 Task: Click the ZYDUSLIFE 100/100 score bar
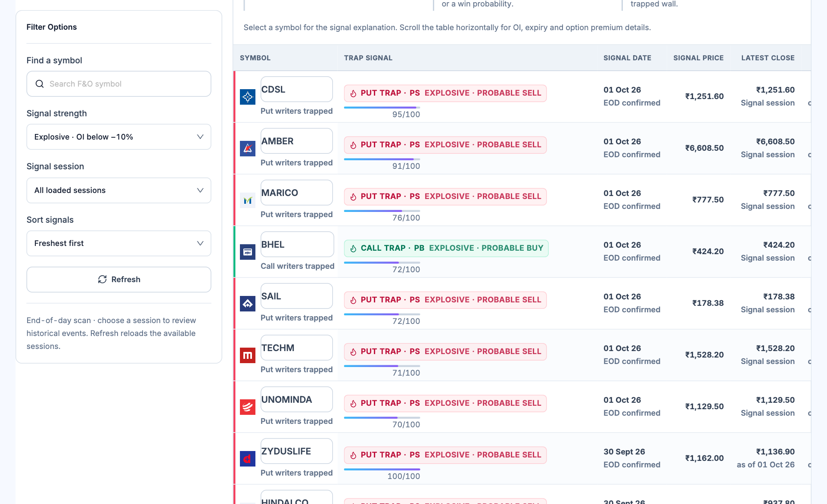pos(382,470)
